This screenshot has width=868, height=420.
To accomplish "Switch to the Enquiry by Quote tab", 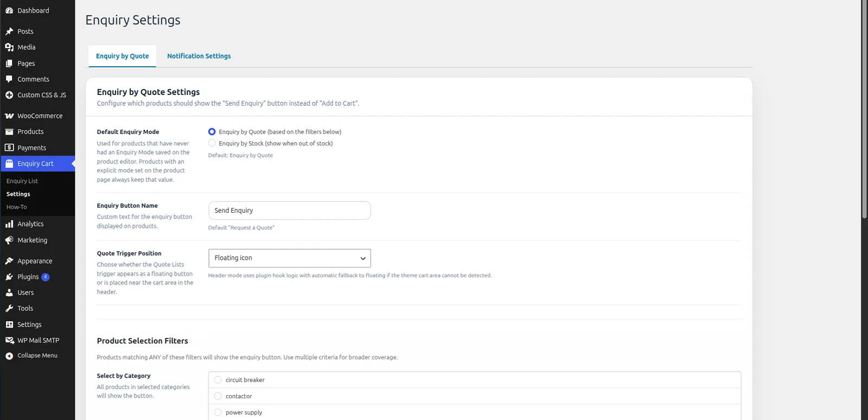I will click(123, 56).
